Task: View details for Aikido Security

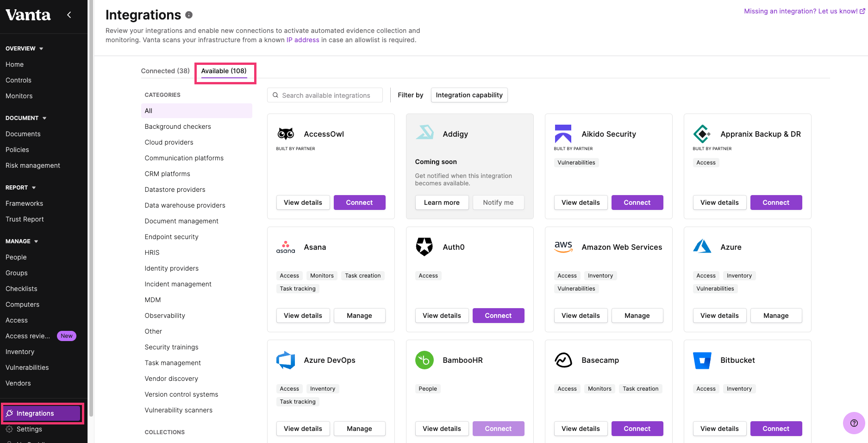Action: (x=581, y=203)
